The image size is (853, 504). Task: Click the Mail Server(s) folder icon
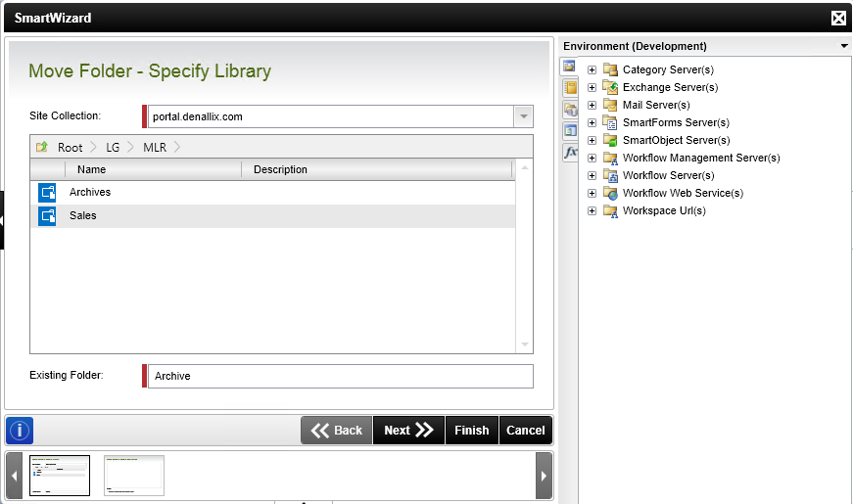(x=610, y=105)
